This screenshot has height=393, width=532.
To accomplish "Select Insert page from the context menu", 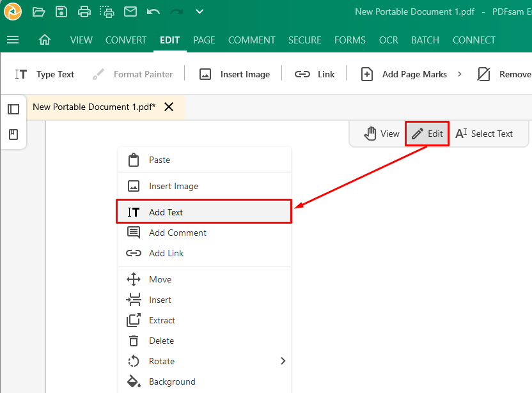I will tap(205, 300).
